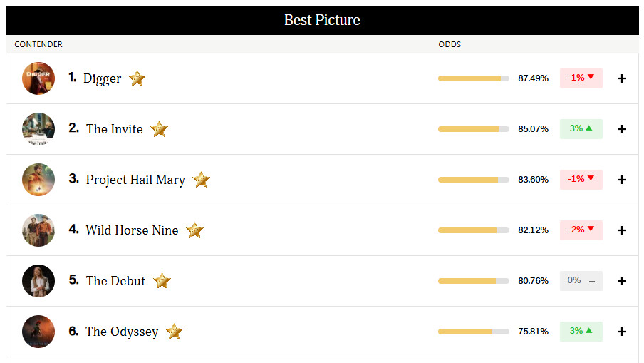644x363 pixels.
Task: Expand Project Hail Mary row plus icon
Action: (621, 180)
